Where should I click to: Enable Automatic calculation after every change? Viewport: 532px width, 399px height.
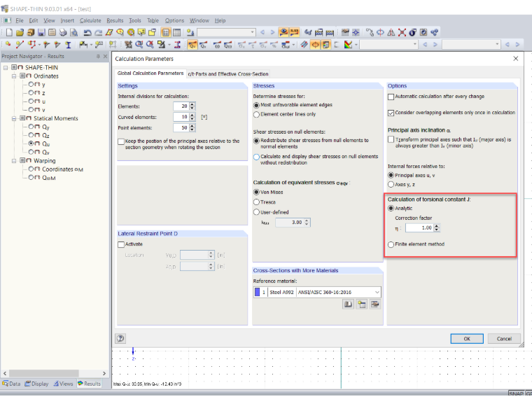click(x=391, y=97)
